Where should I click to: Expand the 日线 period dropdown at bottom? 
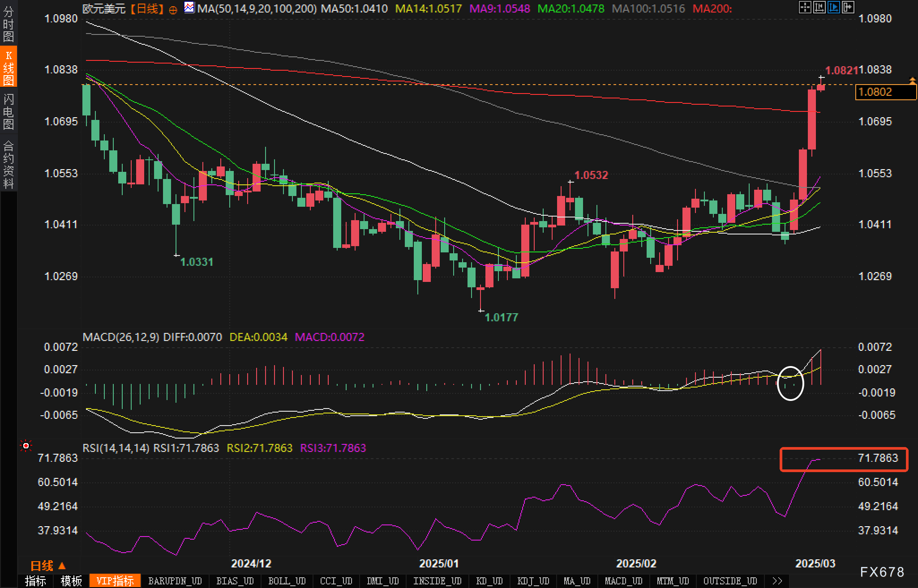(x=48, y=566)
